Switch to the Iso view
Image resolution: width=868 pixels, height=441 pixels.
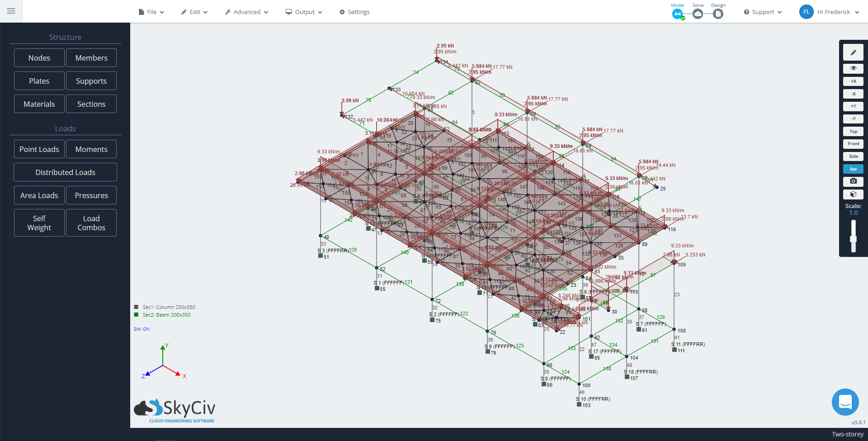pos(853,169)
